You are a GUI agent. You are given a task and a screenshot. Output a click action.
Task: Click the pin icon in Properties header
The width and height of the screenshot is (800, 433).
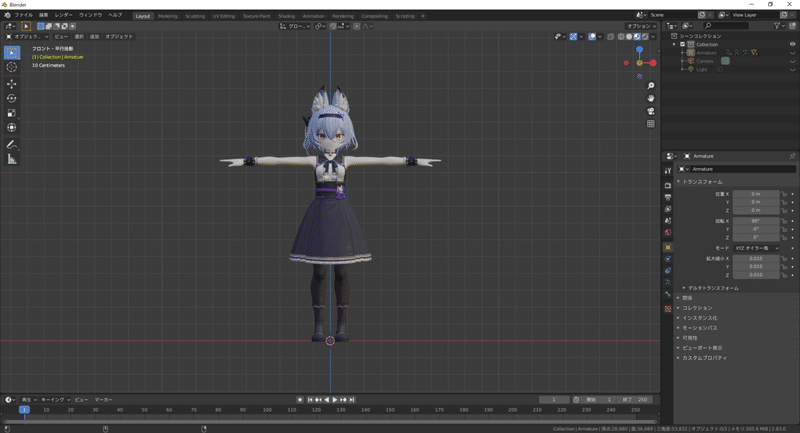coord(792,156)
